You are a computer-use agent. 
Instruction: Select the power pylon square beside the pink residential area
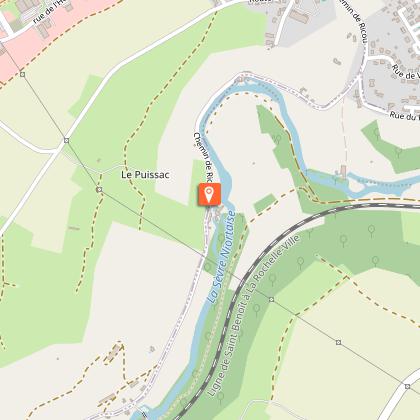point(22,74)
